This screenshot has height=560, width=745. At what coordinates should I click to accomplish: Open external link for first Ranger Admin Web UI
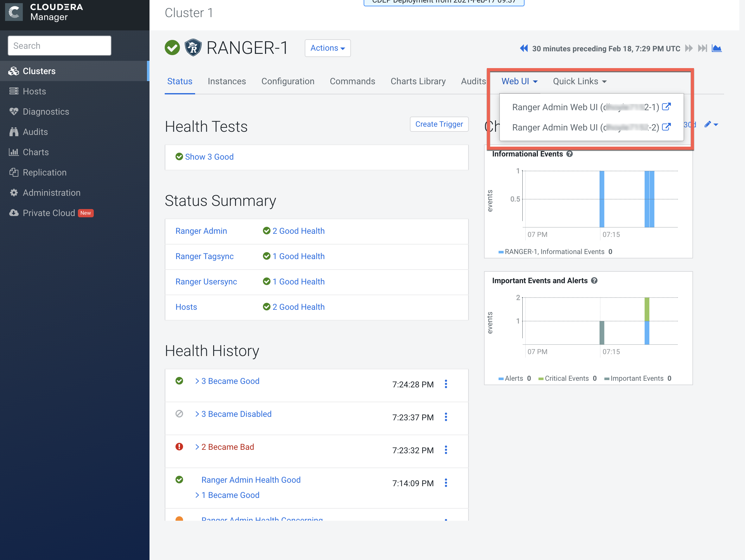click(x=666, y=107)
